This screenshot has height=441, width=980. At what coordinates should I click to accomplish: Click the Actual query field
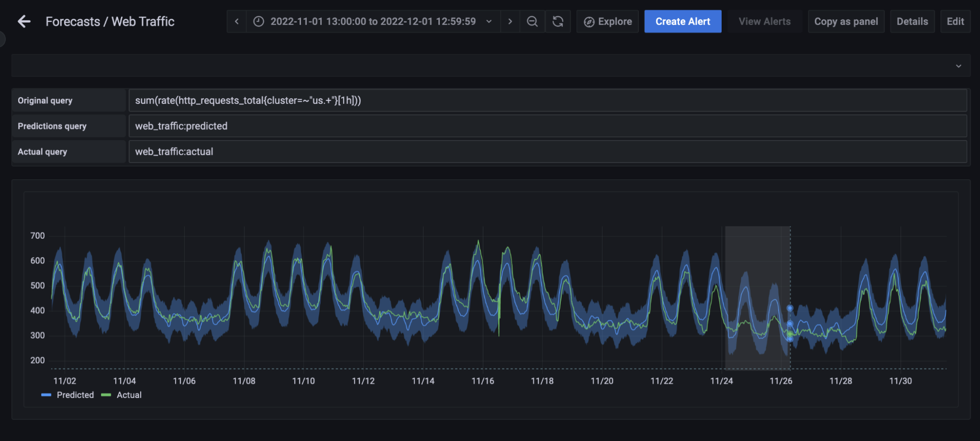coord(547,152)
